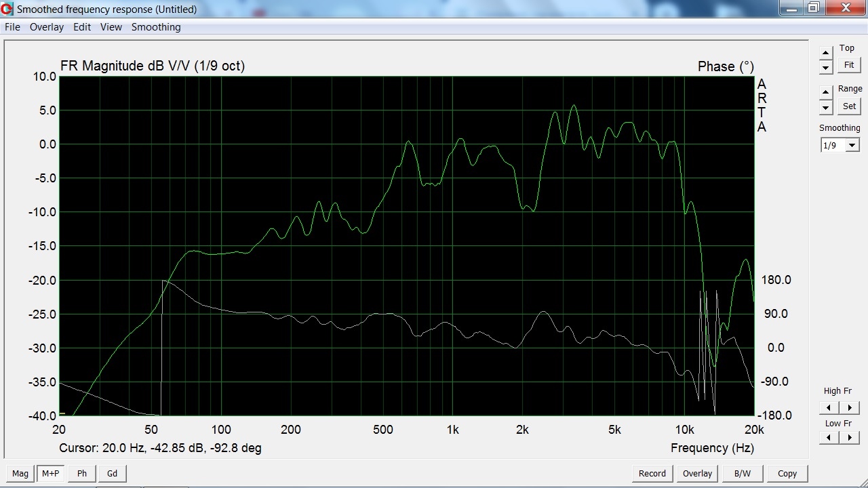Open the Smoothing menu

click(156, 27)
